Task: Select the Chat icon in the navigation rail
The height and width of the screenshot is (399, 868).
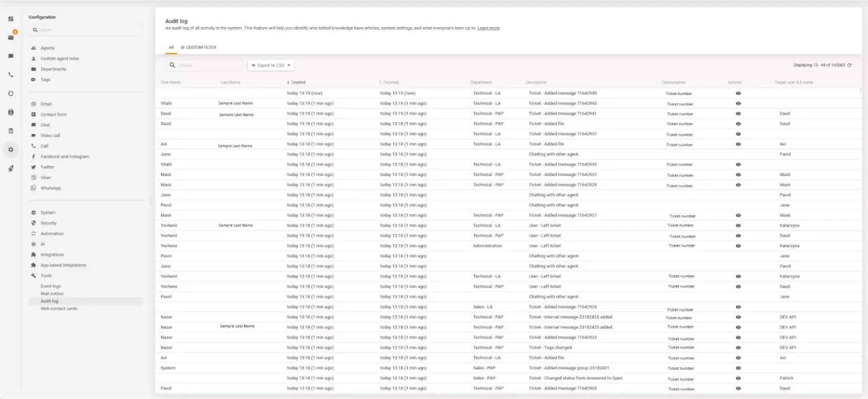Action: 10,57
